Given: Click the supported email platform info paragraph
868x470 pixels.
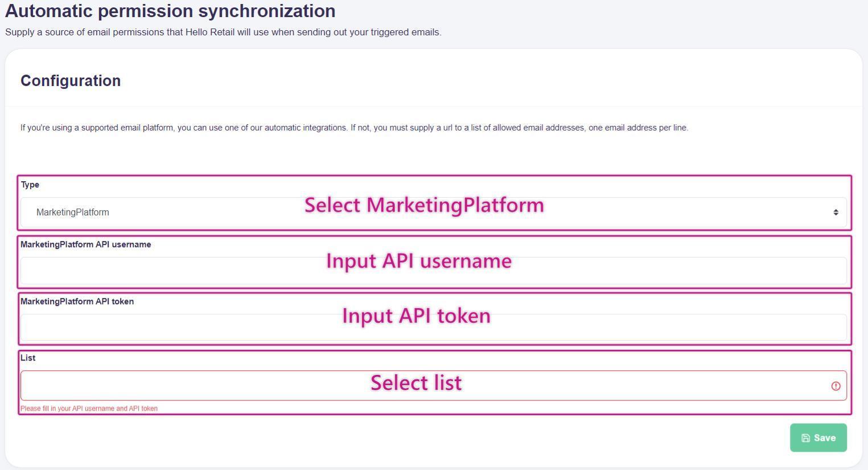Looking at the screenshot, I should 354,128.
